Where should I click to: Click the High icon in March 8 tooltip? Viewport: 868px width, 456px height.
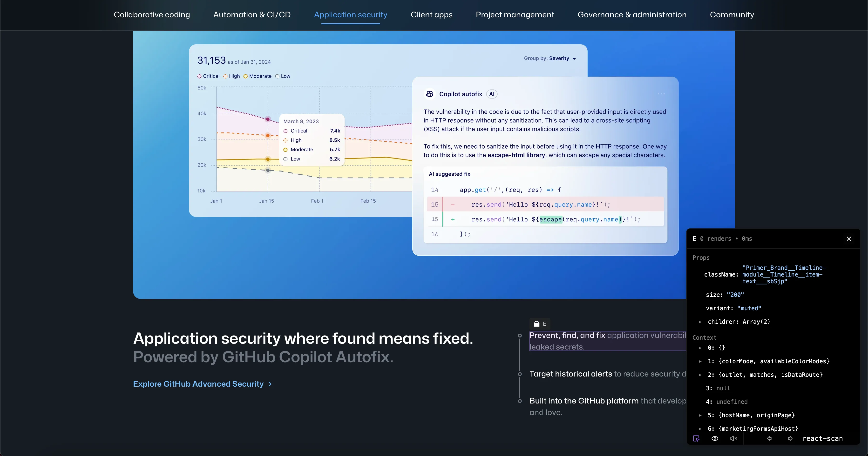coord(285,140)
